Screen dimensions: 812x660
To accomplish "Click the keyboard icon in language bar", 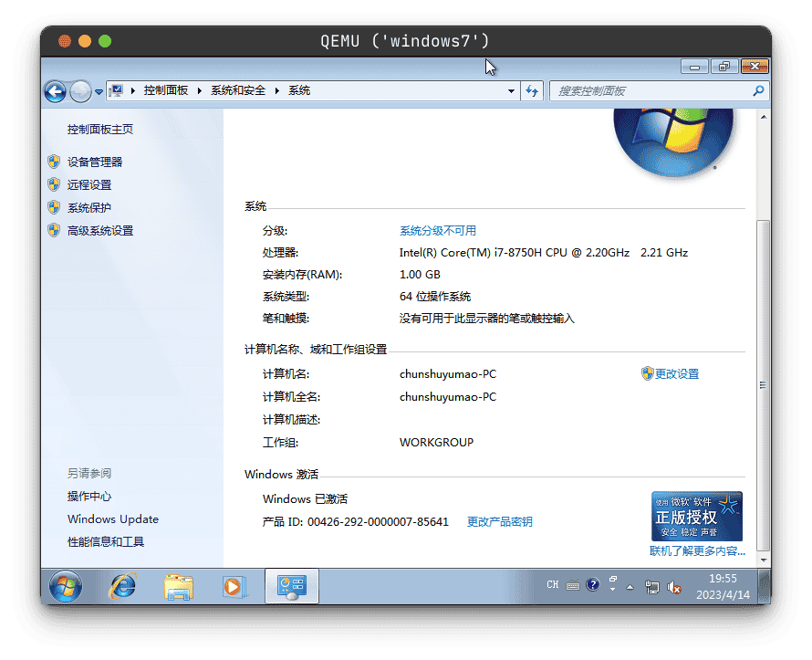I will 573,585.
